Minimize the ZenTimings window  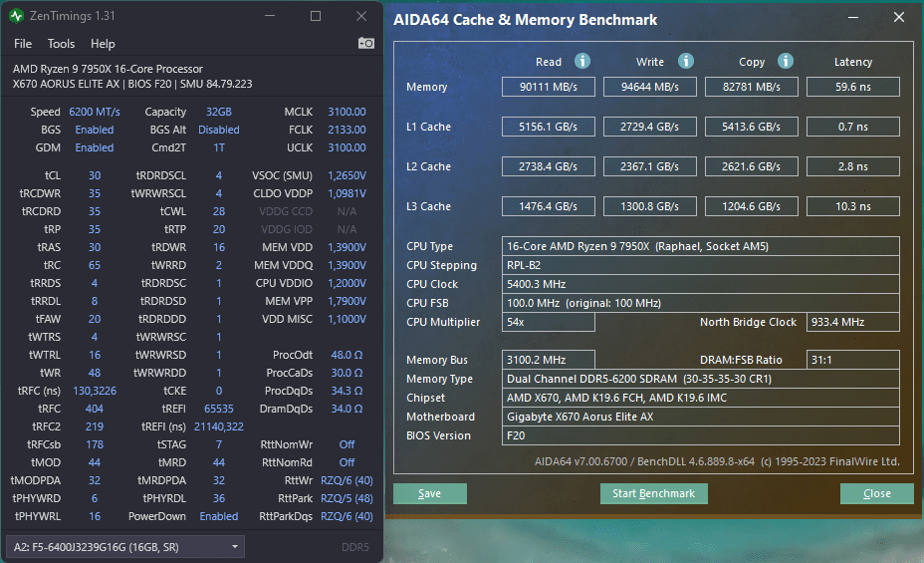270,16
